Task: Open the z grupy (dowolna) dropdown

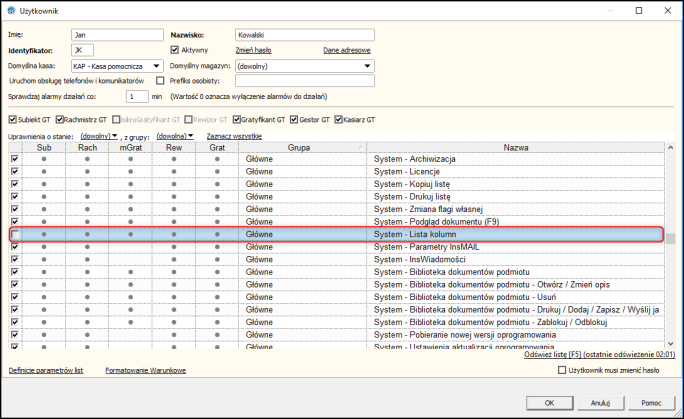Action: point(175,136)
